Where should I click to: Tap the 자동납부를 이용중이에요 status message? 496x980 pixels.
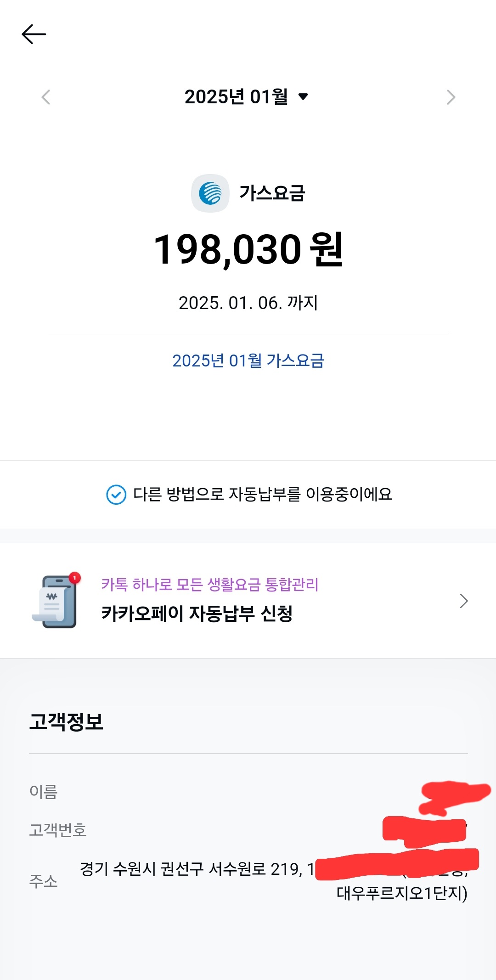coord(263,495)
